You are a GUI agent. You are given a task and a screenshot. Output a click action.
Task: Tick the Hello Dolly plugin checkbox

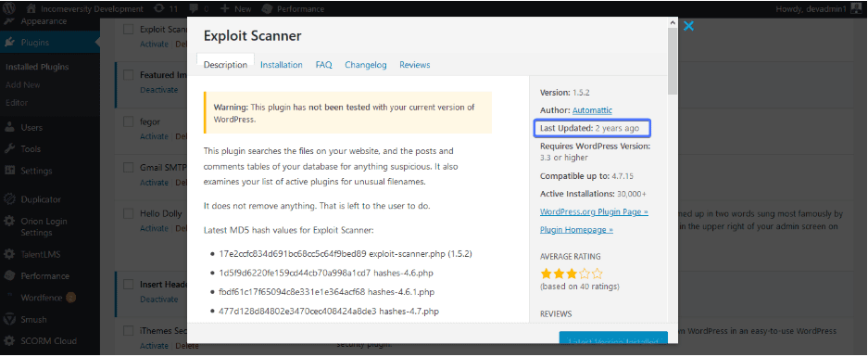point(129,213)
